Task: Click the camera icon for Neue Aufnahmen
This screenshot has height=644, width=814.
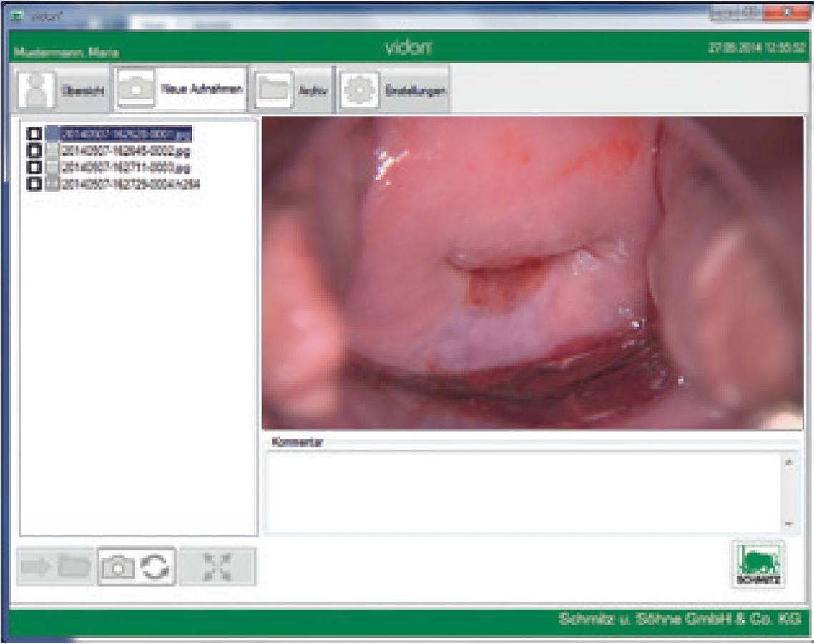Action: (136, 89)
